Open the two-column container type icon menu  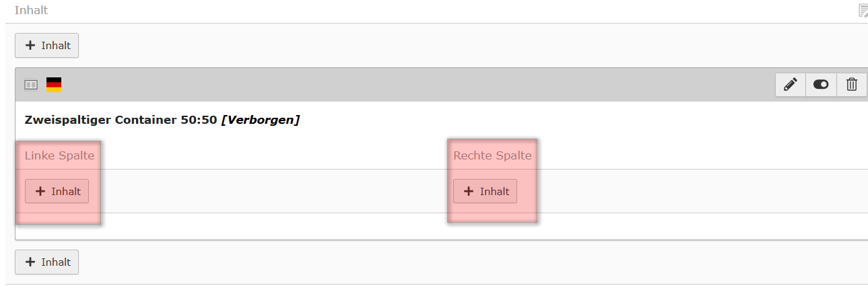[31, 85]
